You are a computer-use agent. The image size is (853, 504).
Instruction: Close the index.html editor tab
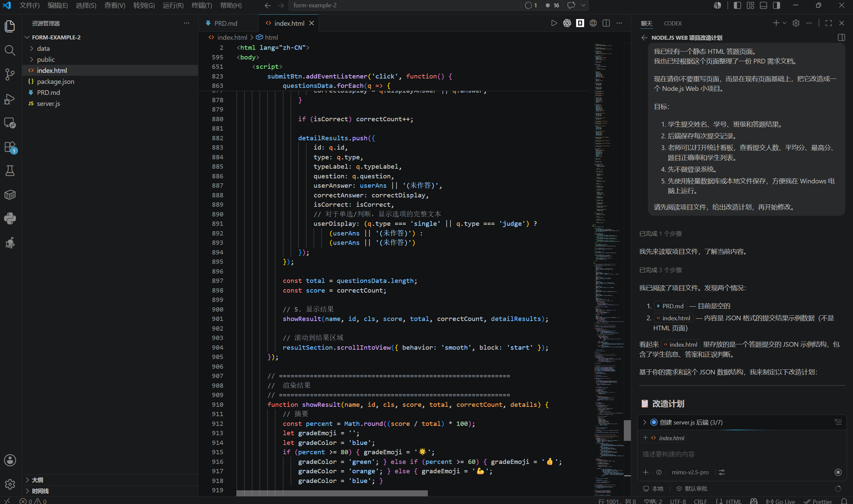[311, 23]
